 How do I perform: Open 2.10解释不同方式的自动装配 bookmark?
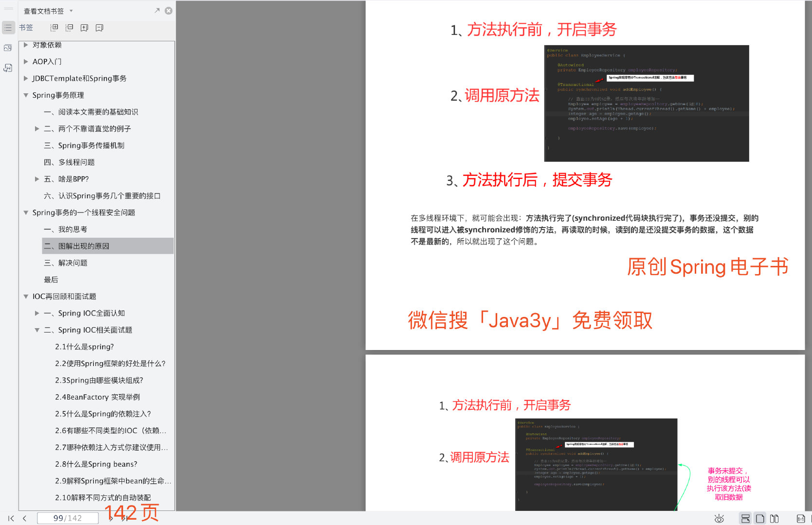103,498
